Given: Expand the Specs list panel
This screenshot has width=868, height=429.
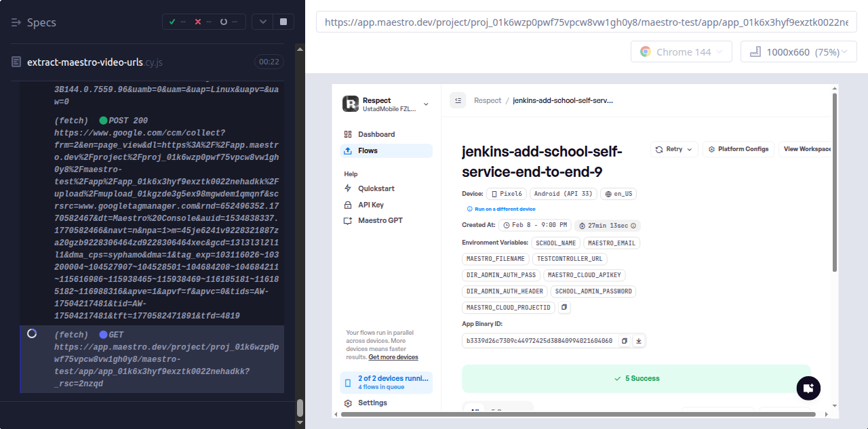Looking at the screenshot, I should (x=17, y=22).
